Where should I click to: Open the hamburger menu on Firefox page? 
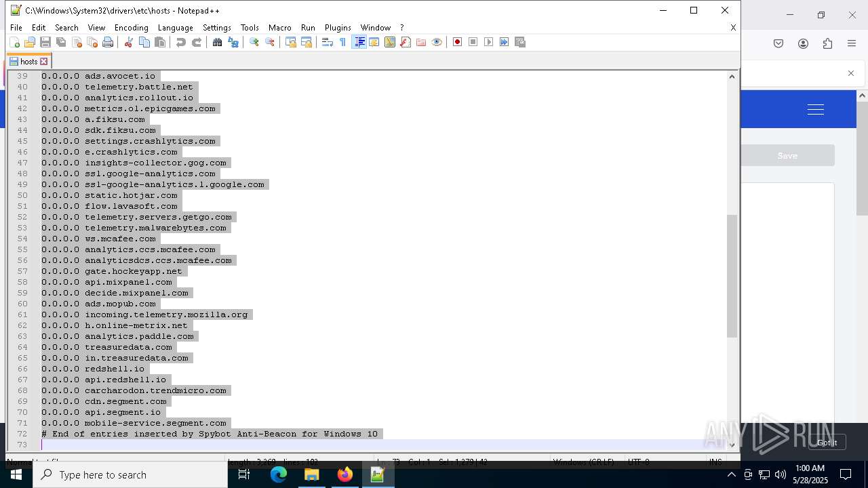pyautogui.click(x=816, y=110)
